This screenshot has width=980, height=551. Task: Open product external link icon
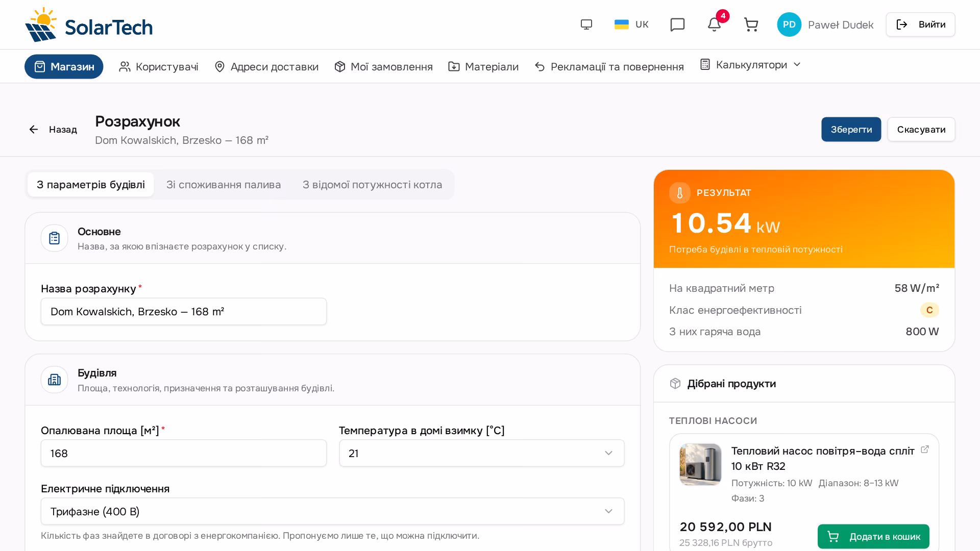pos(925,449)
